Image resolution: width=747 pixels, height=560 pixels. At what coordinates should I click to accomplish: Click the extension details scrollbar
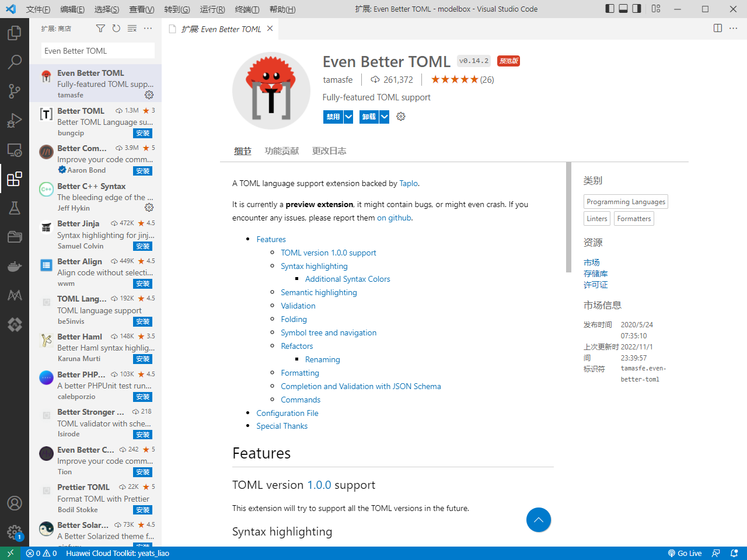(x=568, y=217)
